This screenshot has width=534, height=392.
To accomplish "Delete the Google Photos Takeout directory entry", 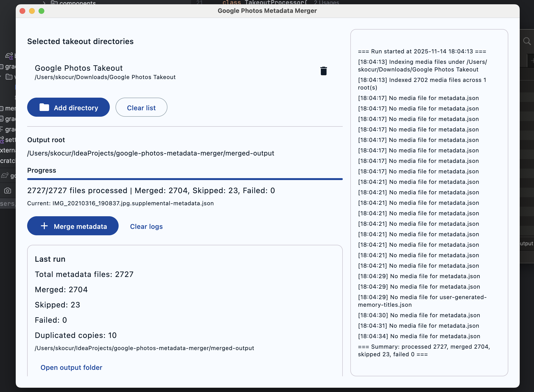I will [x=323, y=71].
